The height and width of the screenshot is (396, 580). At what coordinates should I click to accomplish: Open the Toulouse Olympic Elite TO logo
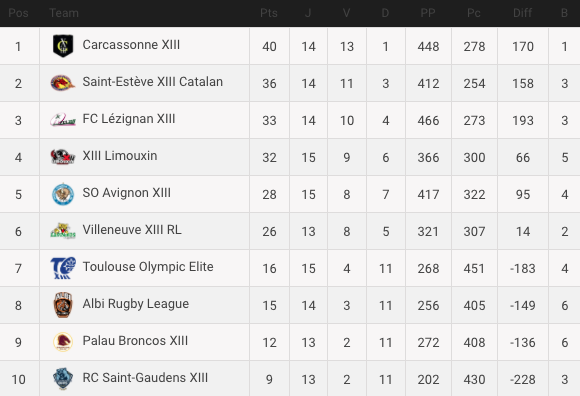click(63, 268)
